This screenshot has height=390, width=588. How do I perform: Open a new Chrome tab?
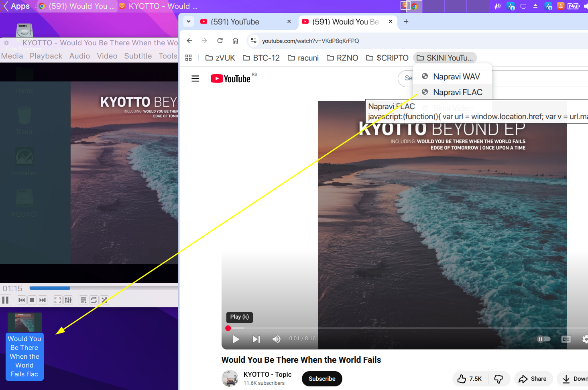coord(406,22)
